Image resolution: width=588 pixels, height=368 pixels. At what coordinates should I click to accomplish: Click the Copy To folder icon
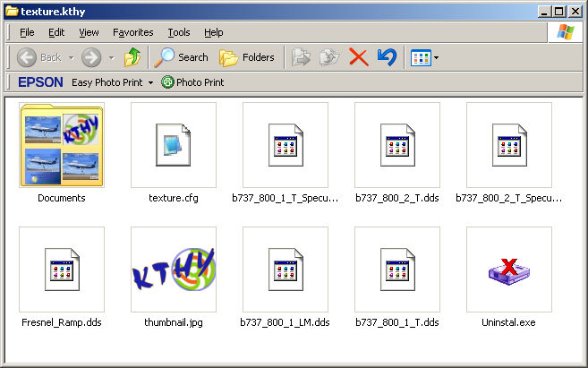click(329, 57)
